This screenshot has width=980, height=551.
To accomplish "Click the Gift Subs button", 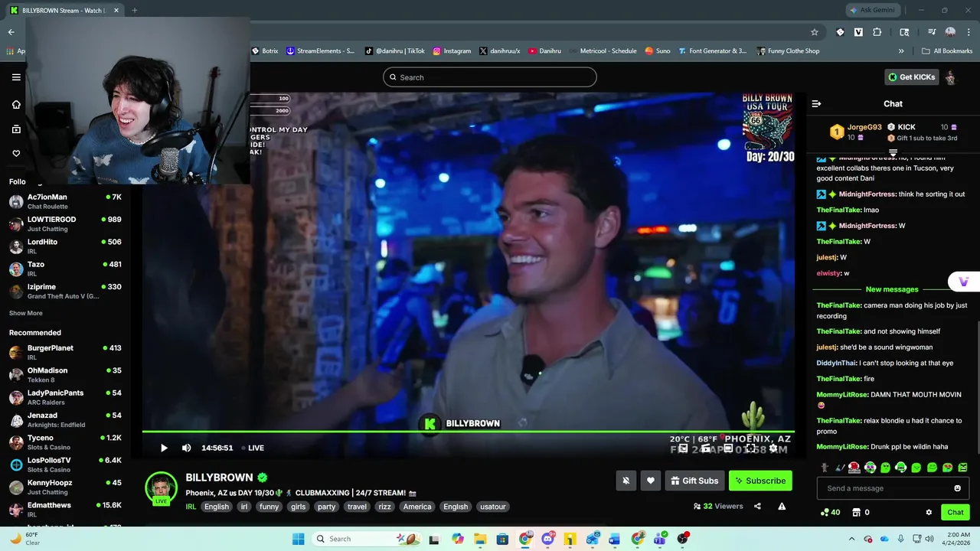I will click(x=694, y=481).
